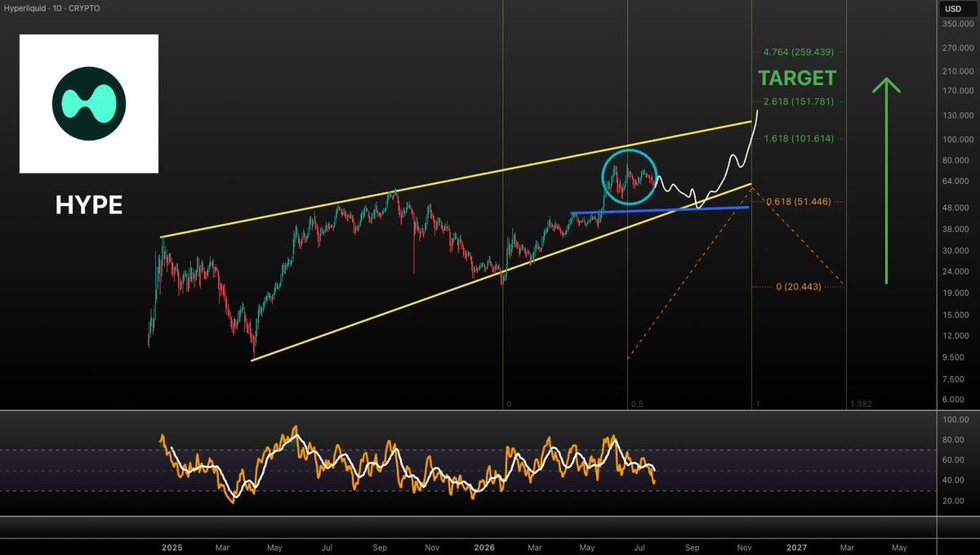
Task: Click the 1.382 fib time zone label
Action: tap(860, 404)
